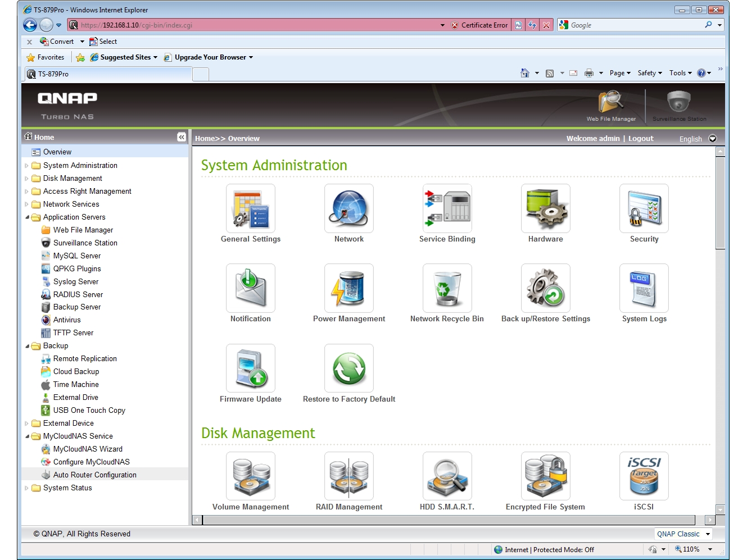This screenshot has height=560, width=747.
Task: Open Back up/Restore Settings icon
Action: tap(546, 288)
